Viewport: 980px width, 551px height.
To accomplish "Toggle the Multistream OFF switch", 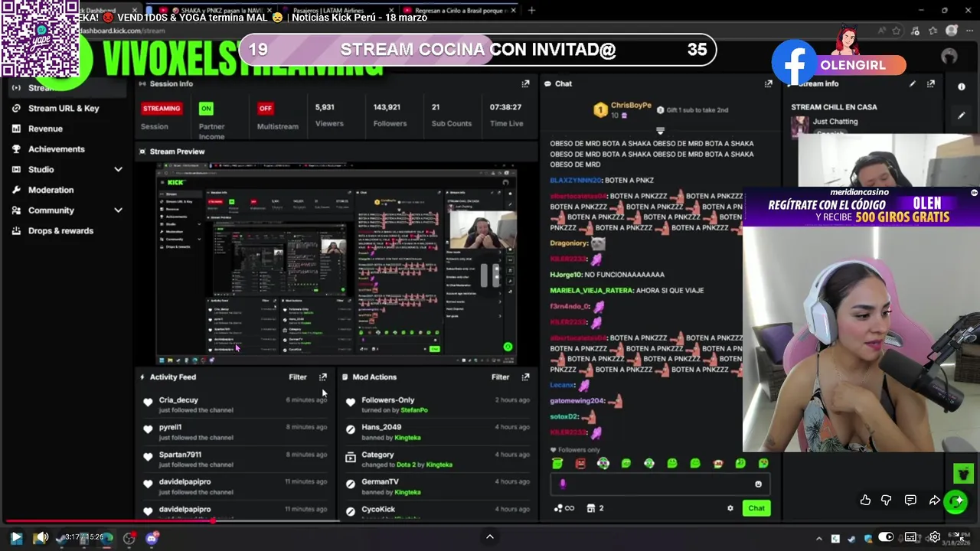I will (265, 108).
